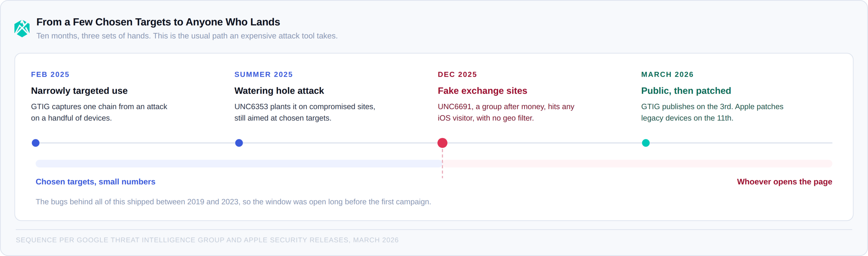Select the Feb 2025 blue timeline dot

point(36,143)
